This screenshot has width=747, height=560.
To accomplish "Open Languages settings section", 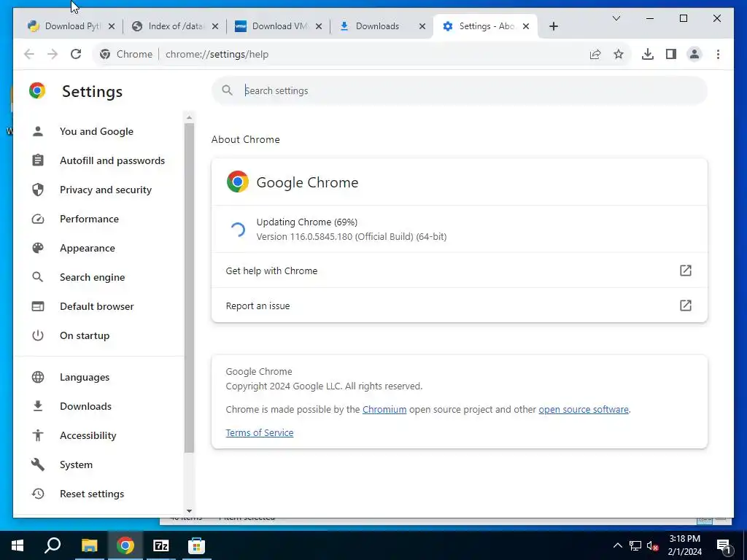I will click(85, 377).
